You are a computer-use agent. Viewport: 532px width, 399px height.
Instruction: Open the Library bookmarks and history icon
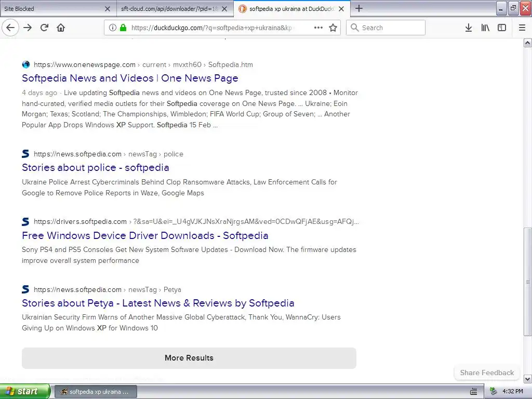[485, 28]
